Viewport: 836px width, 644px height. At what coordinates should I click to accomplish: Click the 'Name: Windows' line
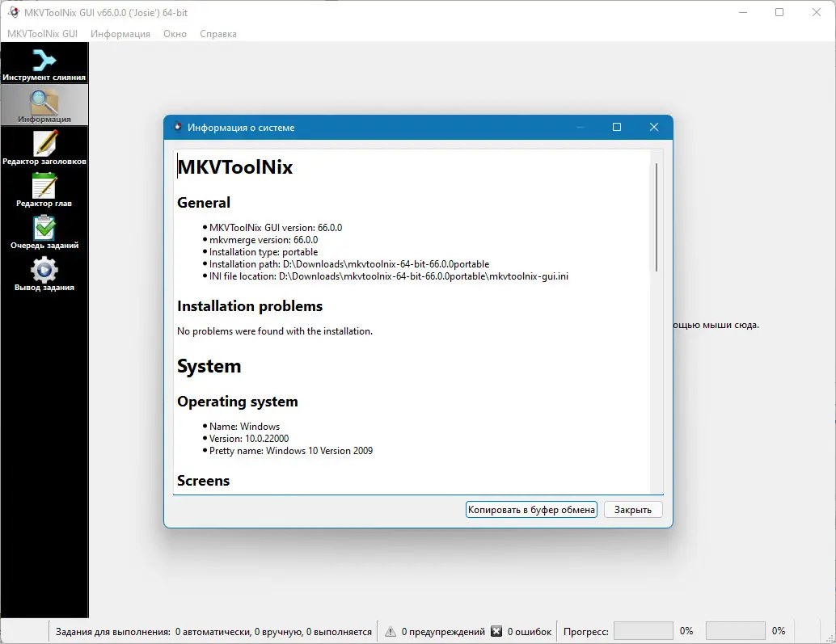click(x=244, y=426)
